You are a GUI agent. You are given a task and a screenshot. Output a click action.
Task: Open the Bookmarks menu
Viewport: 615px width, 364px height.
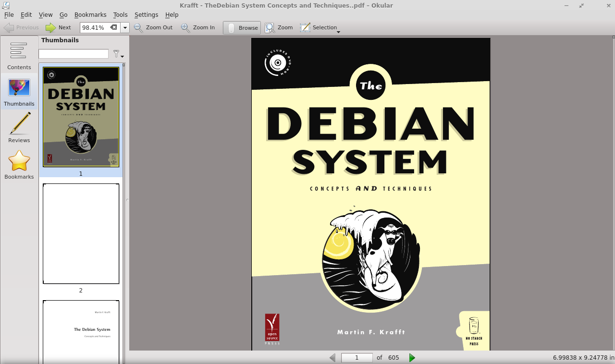click(90, 14)
